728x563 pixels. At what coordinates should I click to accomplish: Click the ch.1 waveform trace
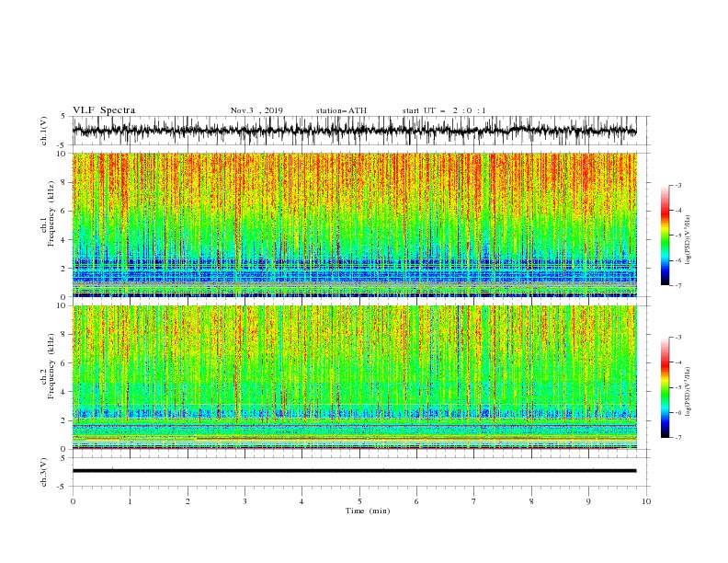pyautogui.click(x=354, y=131)
